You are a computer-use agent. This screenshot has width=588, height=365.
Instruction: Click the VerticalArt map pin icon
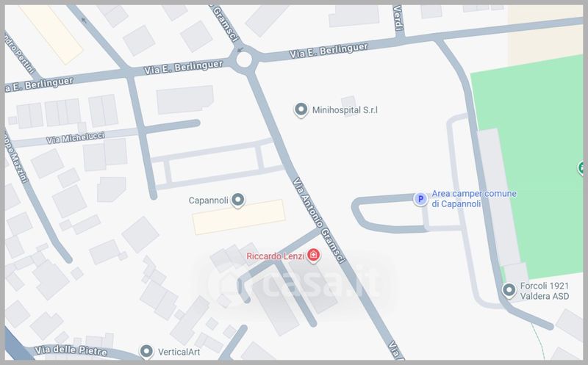pos(146,352)
